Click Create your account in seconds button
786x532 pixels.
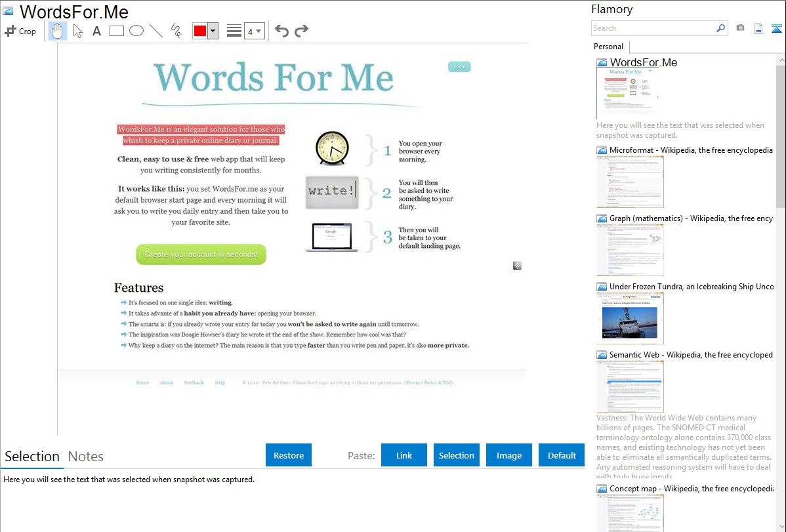[201, 255]
